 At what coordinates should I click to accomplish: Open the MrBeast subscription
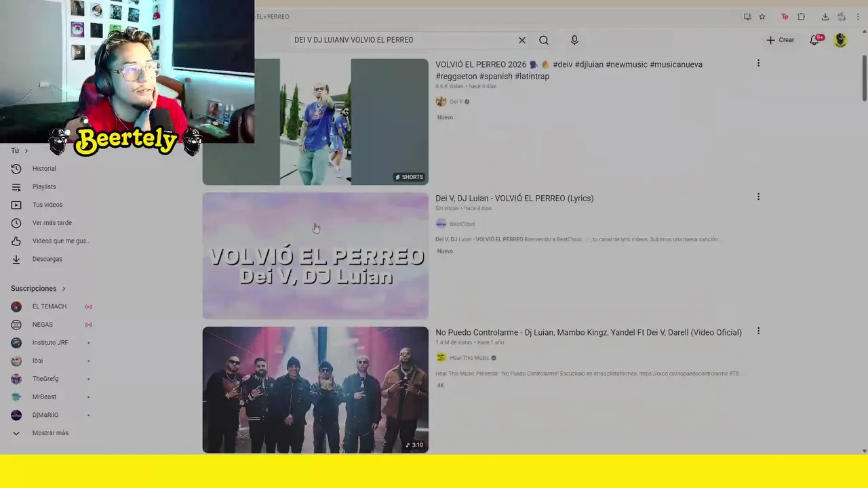tap(44, 397)
